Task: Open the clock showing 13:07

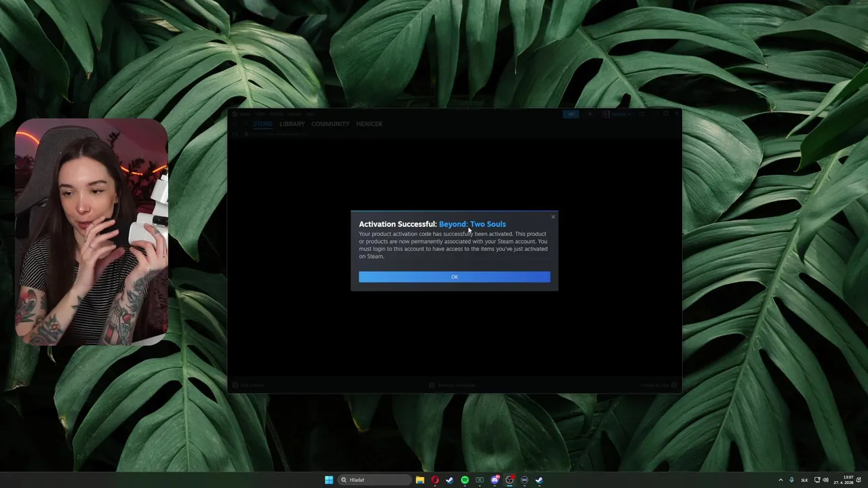Action: [844, 480]
